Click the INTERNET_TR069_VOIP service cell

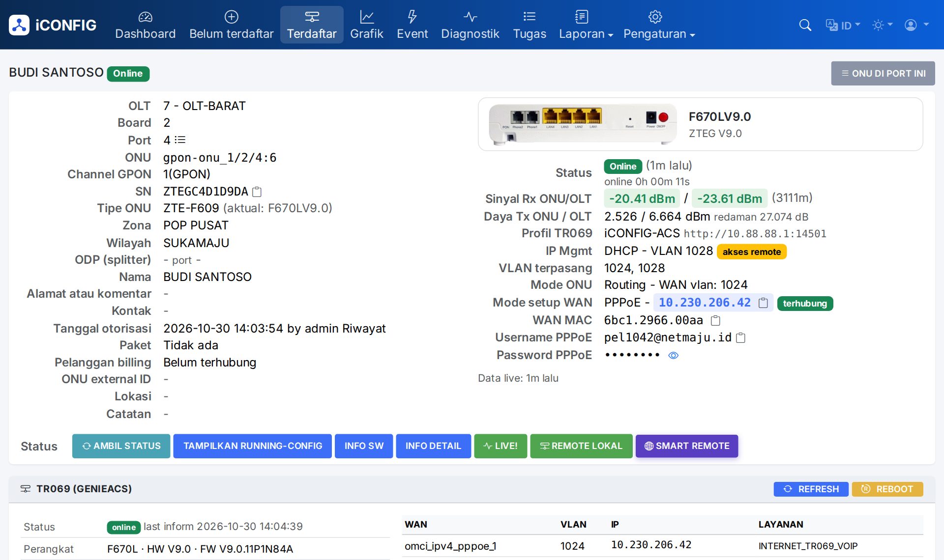808,546
